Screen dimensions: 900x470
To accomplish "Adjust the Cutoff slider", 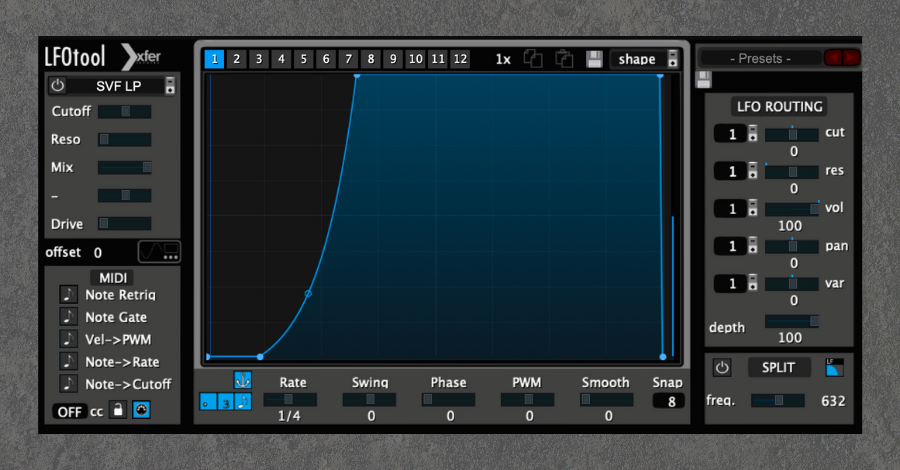I will point(125,111).
